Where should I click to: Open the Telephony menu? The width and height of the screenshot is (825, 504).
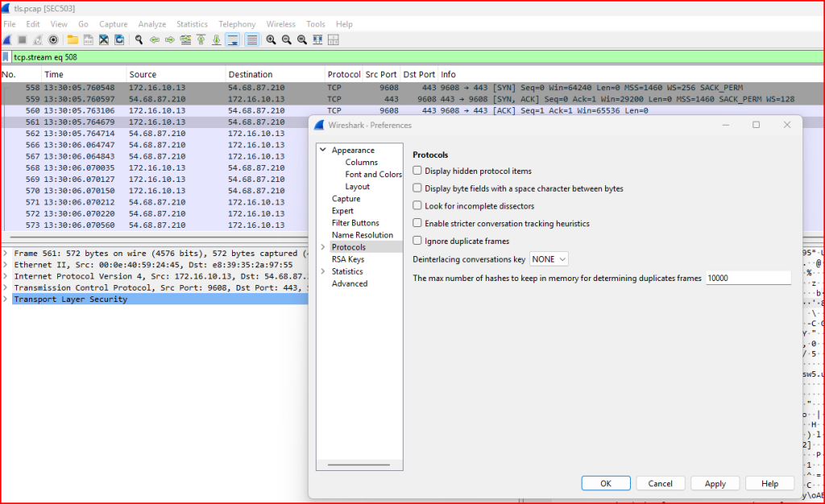pos(237,24)
